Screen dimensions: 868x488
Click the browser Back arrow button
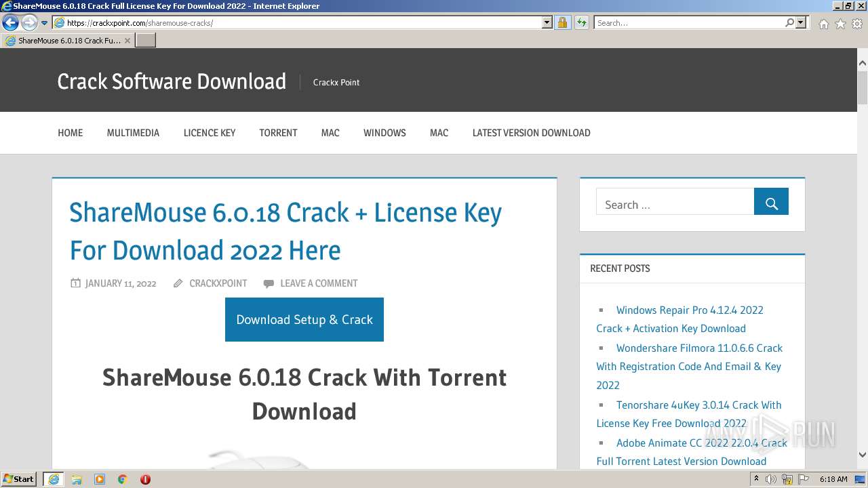tap(10, 23)
